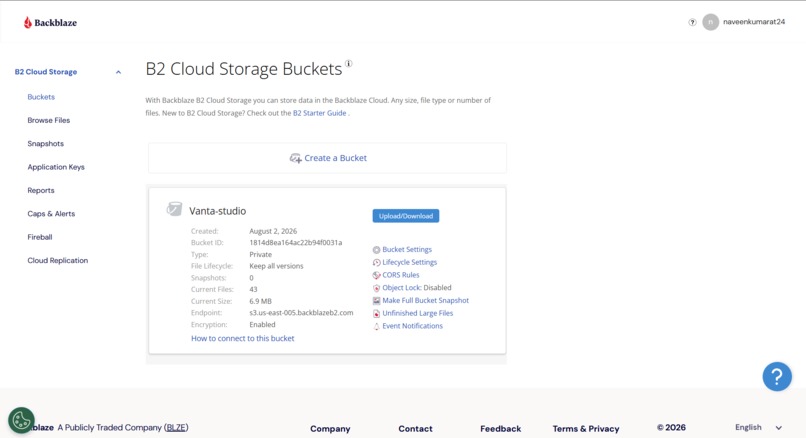Click the naveenkumarat24 user avatar

pos(710,22)
